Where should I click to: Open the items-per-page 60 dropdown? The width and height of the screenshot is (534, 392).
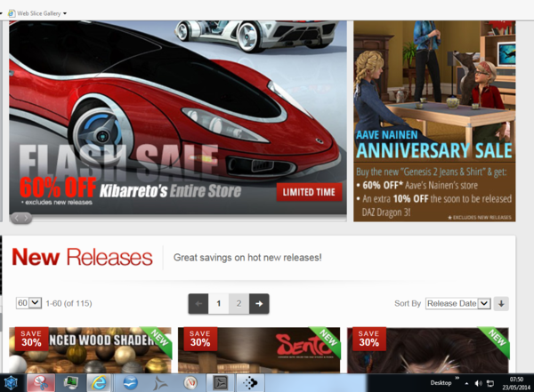pos(28,303)
